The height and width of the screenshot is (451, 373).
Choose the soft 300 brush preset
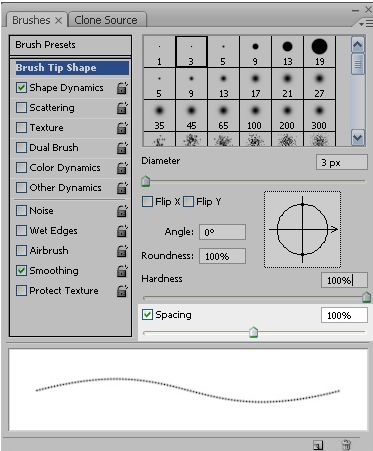coord(319,116)
